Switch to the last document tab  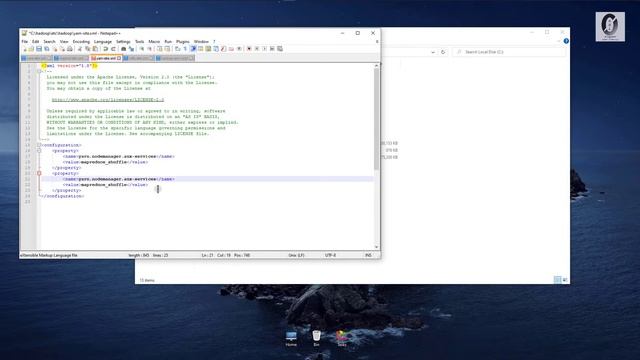175,58
